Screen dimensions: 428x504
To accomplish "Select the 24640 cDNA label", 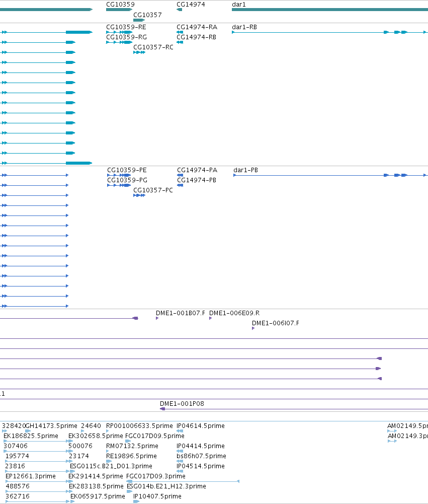I will 91,426.
